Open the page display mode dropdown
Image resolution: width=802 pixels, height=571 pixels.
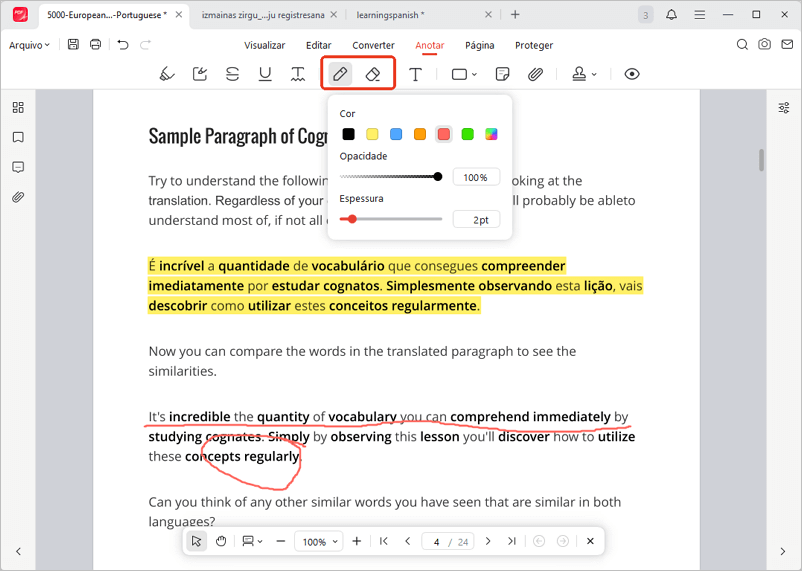(x=252, y=541)
